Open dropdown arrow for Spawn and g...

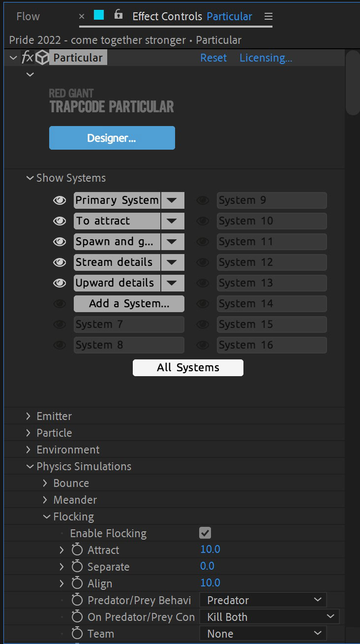tap(172, 242)
